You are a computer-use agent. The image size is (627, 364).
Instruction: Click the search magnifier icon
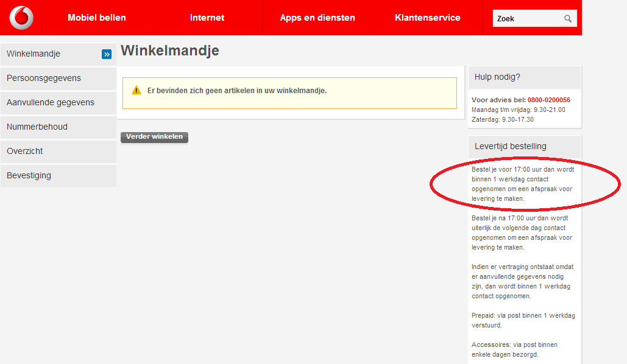568,19
